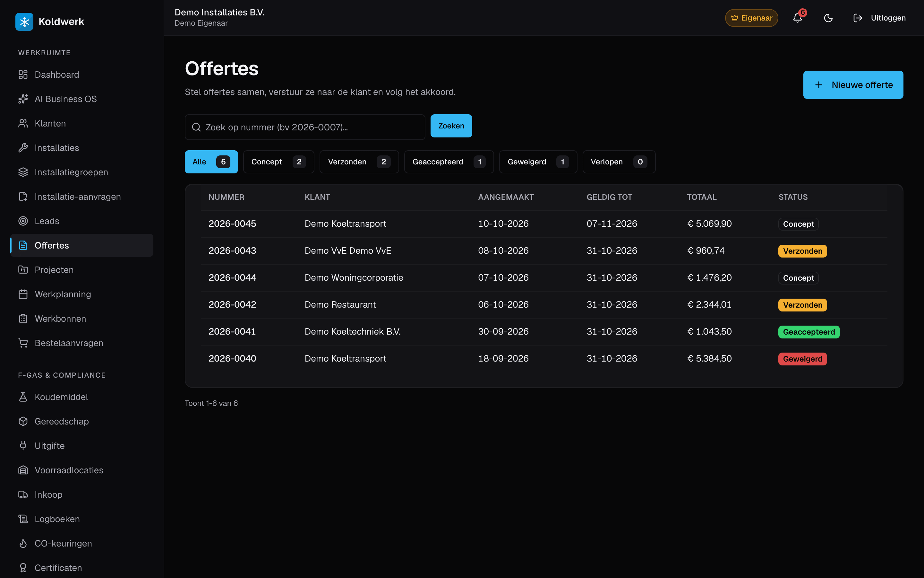Select the Offertes sidebar item

click(x=82, y=245)
